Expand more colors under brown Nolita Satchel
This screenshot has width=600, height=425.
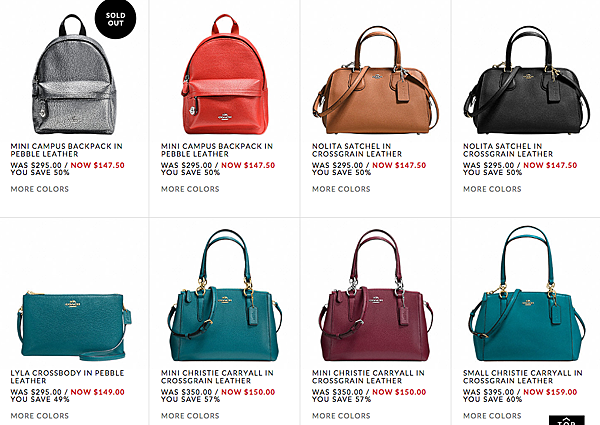(341, 189)
